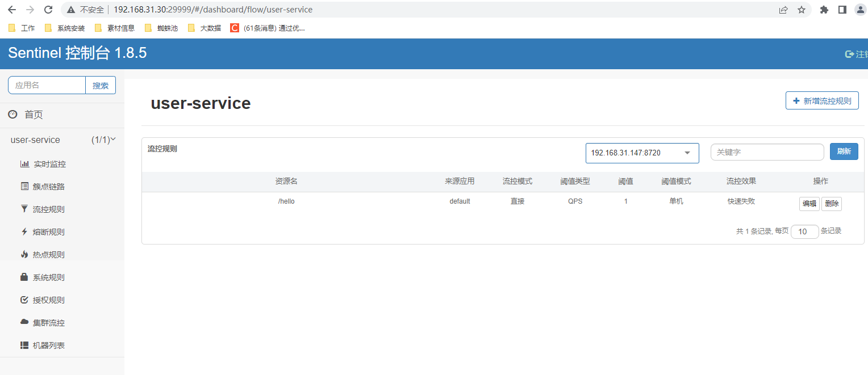Screen dimensions: 868x375
Task: Click the 快速失败 flow effect cell
Action: [x=741, y=201]
